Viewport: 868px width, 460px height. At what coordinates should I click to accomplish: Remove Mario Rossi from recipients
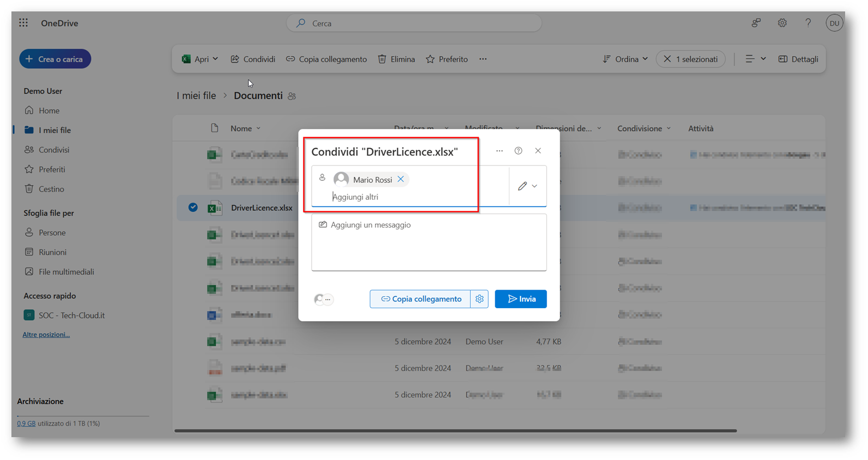point(400,179)
